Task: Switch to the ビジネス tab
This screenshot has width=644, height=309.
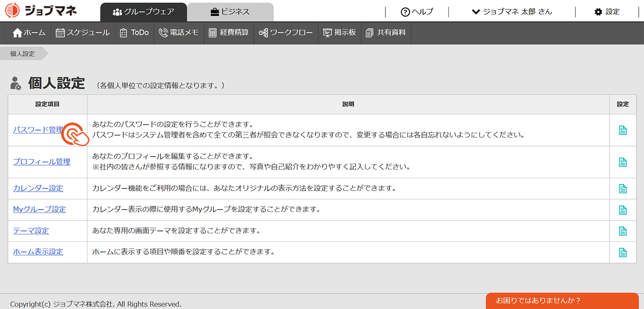Action: point(230,12)
